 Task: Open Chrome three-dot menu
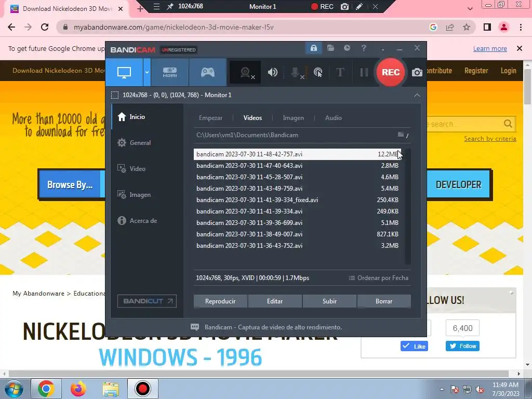coord(521,27)
